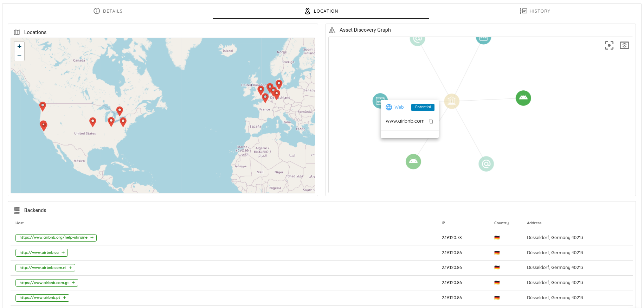The image size is (644, 308).
Task: Click the easternmost US map pin
Action: (x=123, y=122)
